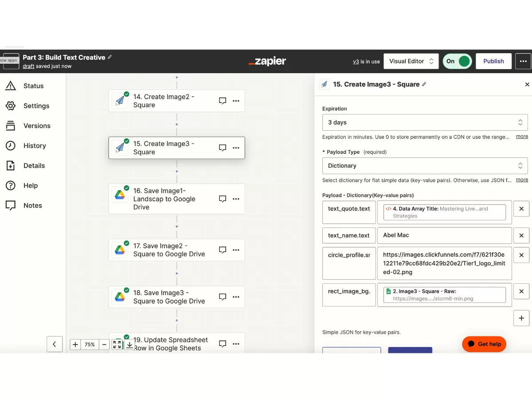Click the v3 version link
The height and width of the screenshot is (399, 532).
[356, 62]
